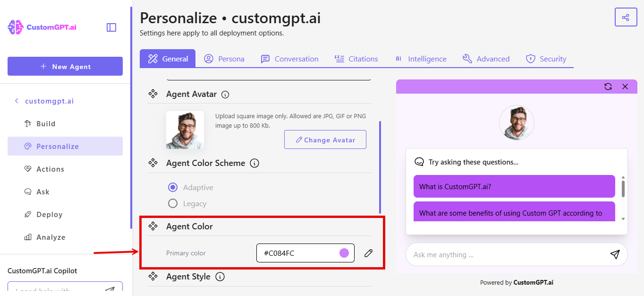Viewport: 644px width, 296px height.
Task: Go back with the chevron beside customgpt.ai
Action: [x=17, y=101]
